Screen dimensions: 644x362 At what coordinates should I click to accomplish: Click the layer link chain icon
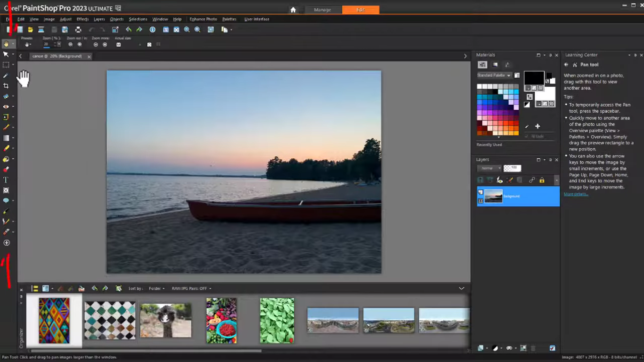pyautogui.click(x=532, y=180)
